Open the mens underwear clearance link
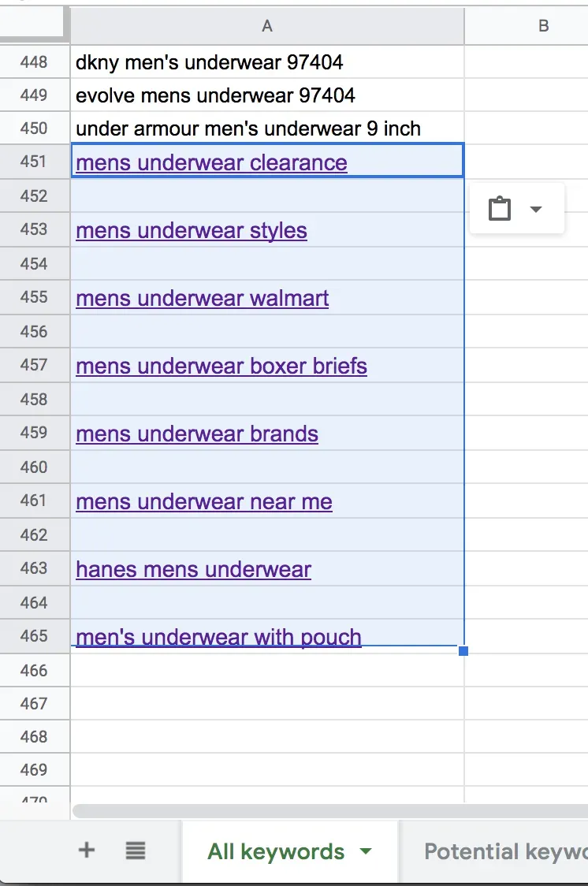Image resolution: width=588 pixels, height=886 pixels. coord(211,163)
